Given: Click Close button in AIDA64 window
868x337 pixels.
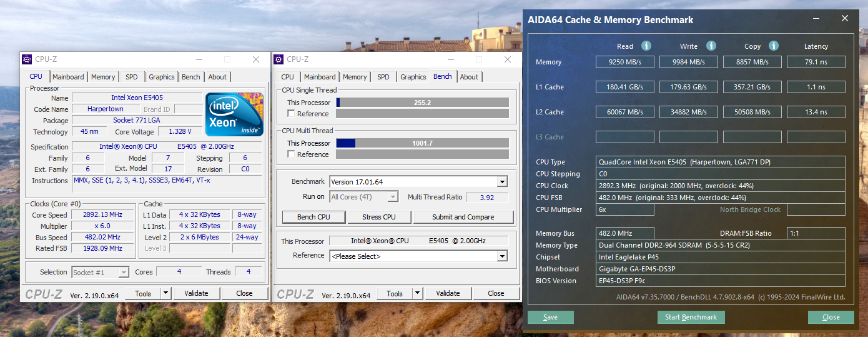Looking at the screenshot, I should pos(831,317).
